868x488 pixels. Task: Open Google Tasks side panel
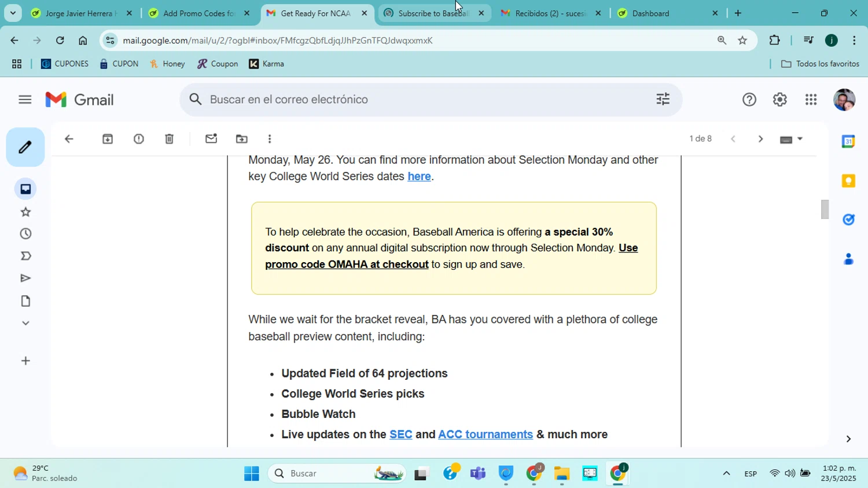[848, 219]
